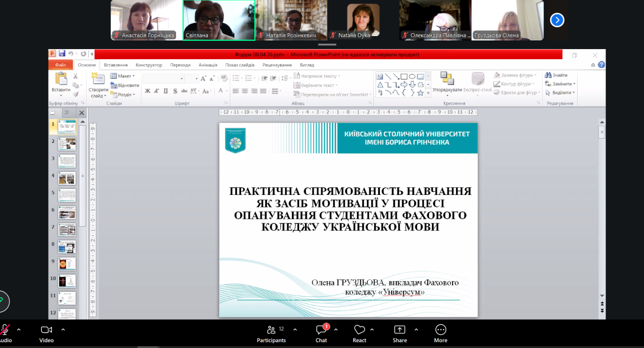
Task: Switch to the Вставлення ribbon tab
Action: pos(115,65)
